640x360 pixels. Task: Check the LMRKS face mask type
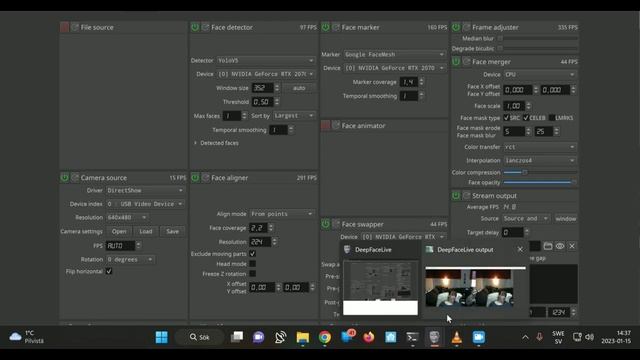pyautogui.click(x=552, y=118)
